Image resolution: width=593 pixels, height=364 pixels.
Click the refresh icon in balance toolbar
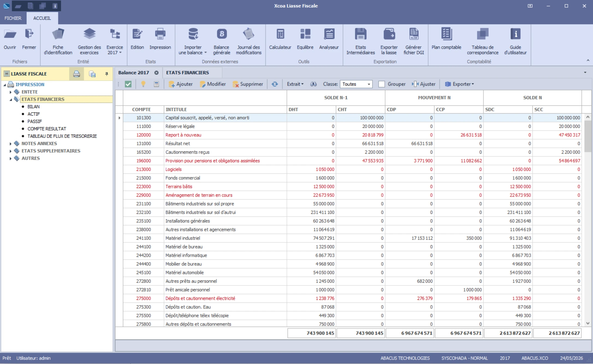point(275,84)
